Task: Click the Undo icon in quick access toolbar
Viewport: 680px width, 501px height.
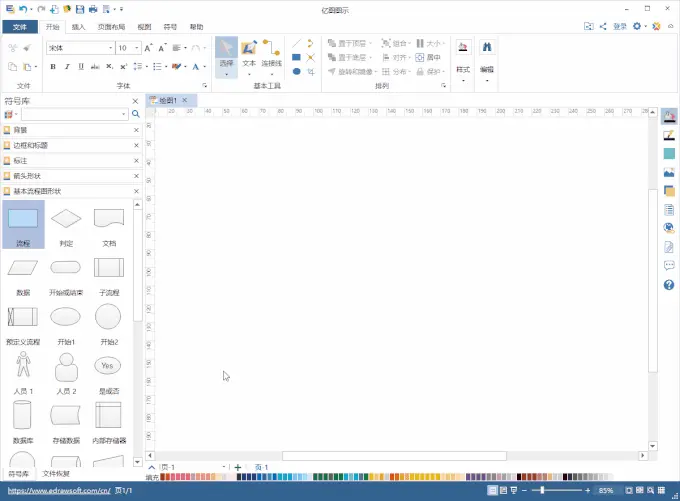Action: [23, 9]
